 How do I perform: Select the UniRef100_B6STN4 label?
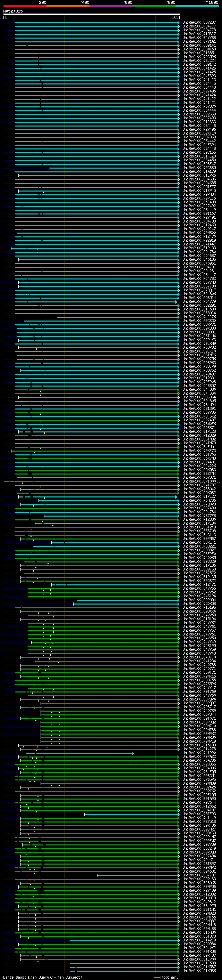pos(199,473)
